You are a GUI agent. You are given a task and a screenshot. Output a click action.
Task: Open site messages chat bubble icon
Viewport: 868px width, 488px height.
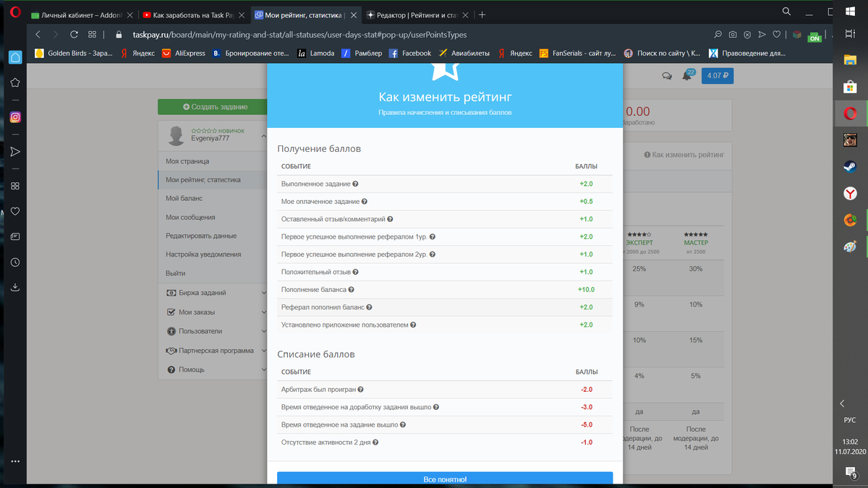667,76
